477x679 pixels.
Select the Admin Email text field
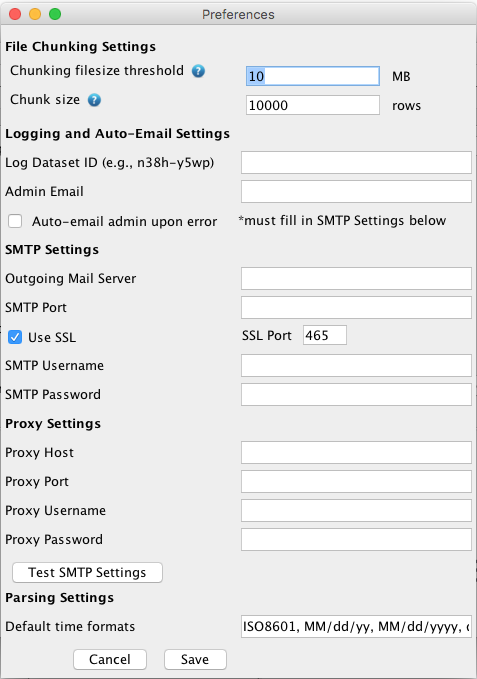(356, 191)
